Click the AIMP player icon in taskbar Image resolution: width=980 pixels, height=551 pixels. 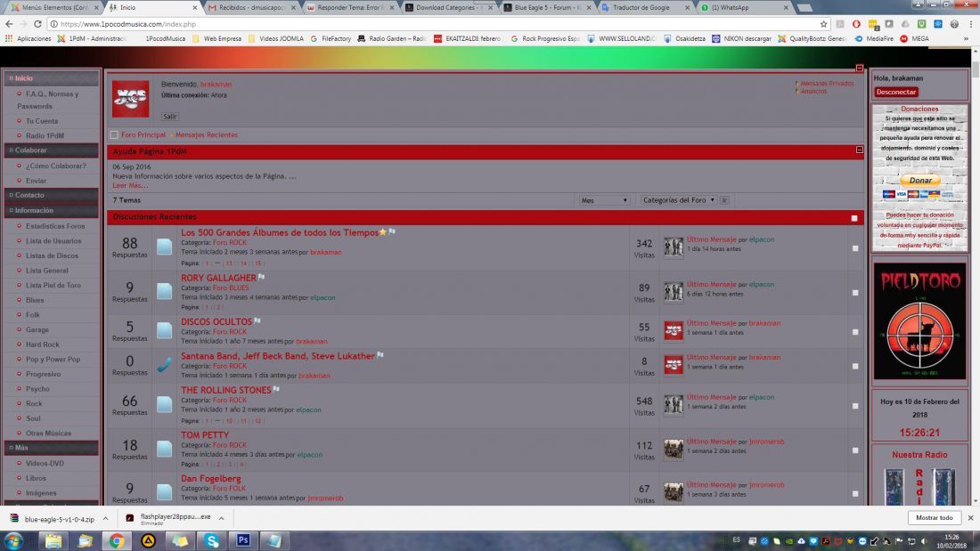148,540
